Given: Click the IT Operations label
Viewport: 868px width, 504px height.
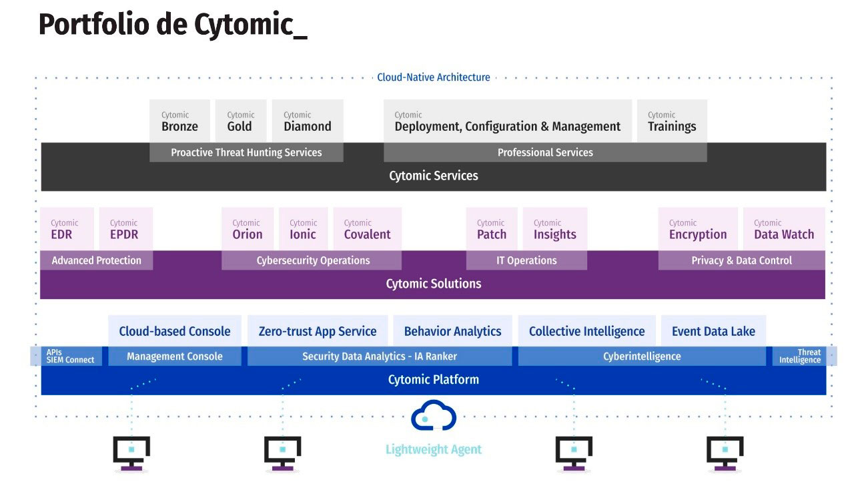Looking at the screenshot, I should point(526,260).
